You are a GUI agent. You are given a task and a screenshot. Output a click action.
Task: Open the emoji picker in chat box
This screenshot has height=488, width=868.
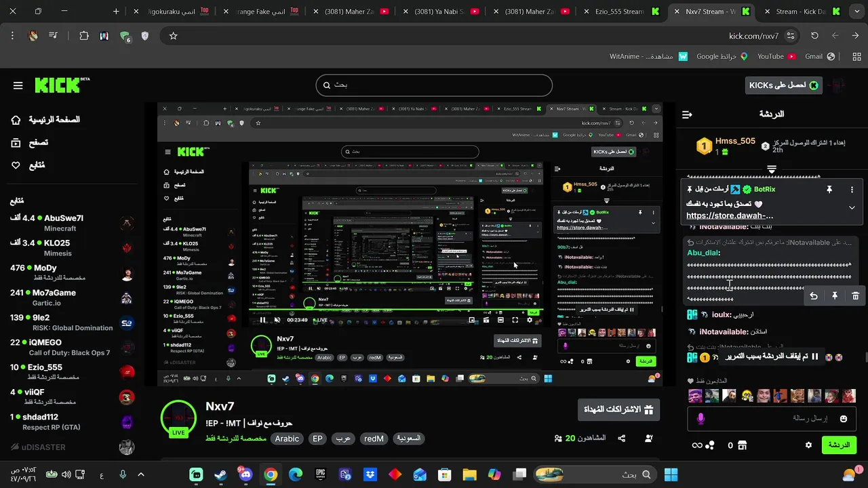click(844, 419)
